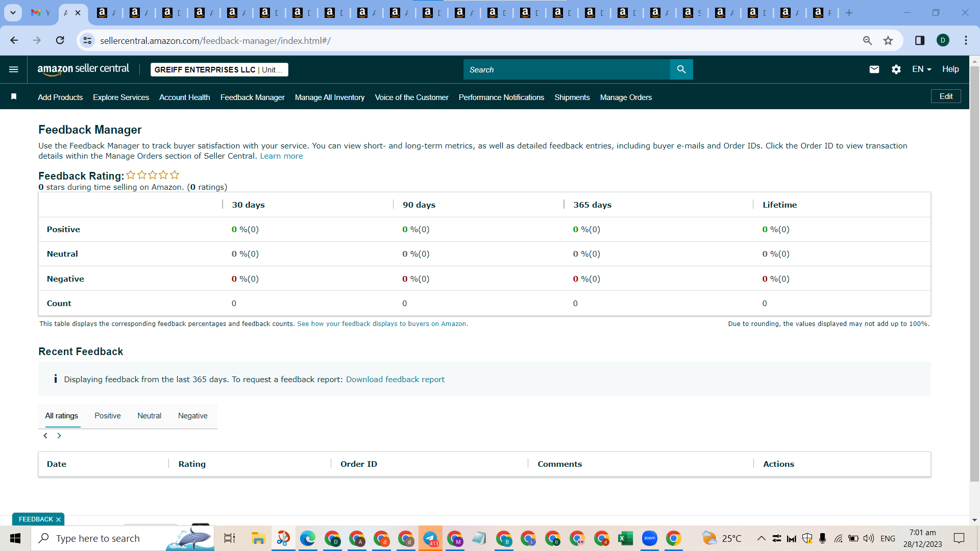Open Explore Services menu item

pos(121,97)
